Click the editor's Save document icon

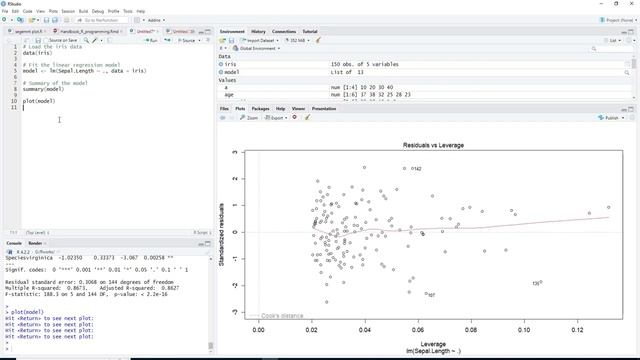[x=38, y=40]
